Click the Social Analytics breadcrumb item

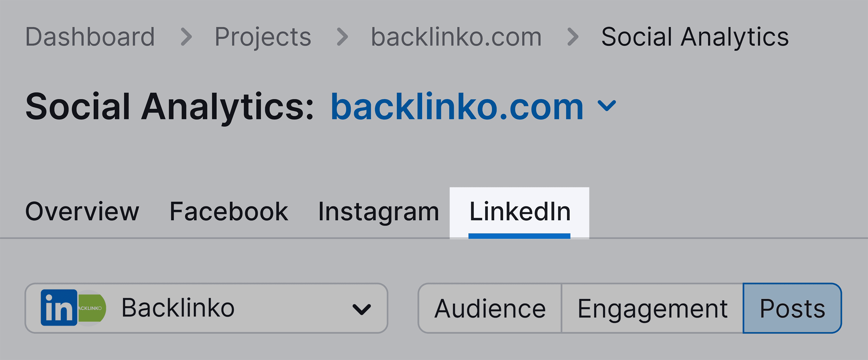pyautogui.click(x=695, y=37)
